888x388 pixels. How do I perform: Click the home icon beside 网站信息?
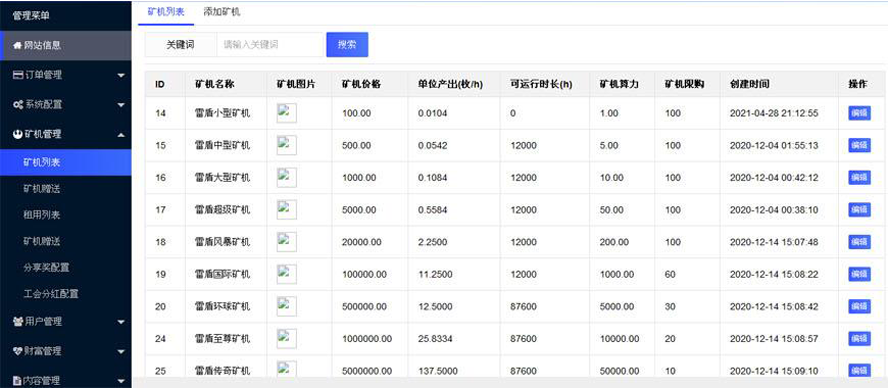(17, 45)
